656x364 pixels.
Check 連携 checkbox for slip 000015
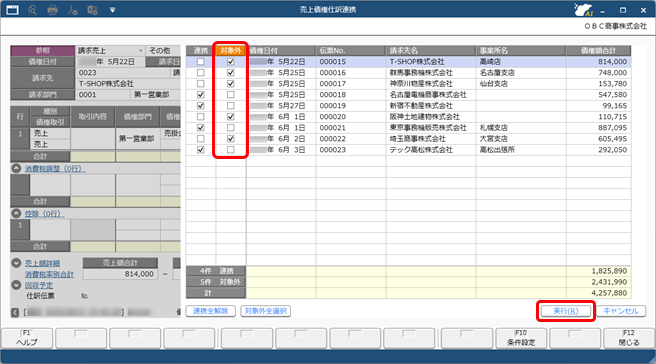pos(201,62)
